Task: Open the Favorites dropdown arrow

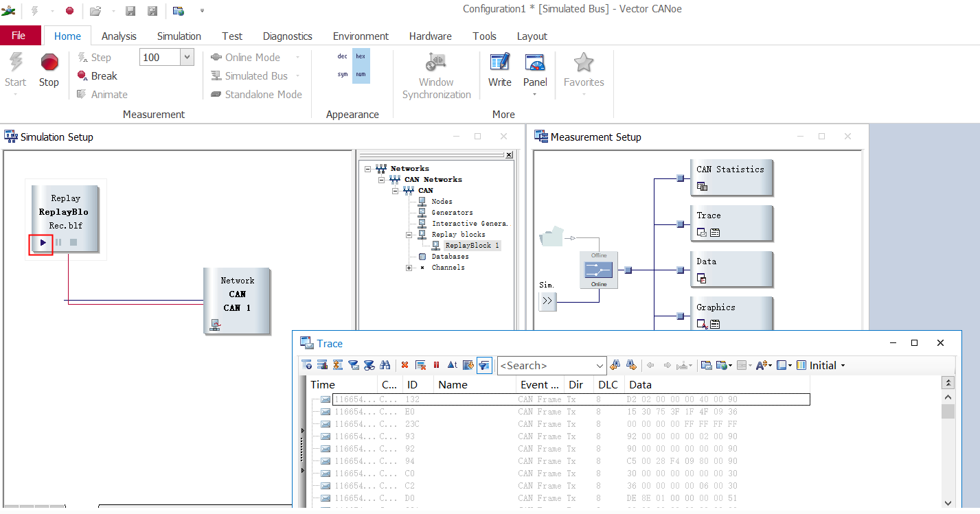Action: pyautogui.click(x=584, y=94)
